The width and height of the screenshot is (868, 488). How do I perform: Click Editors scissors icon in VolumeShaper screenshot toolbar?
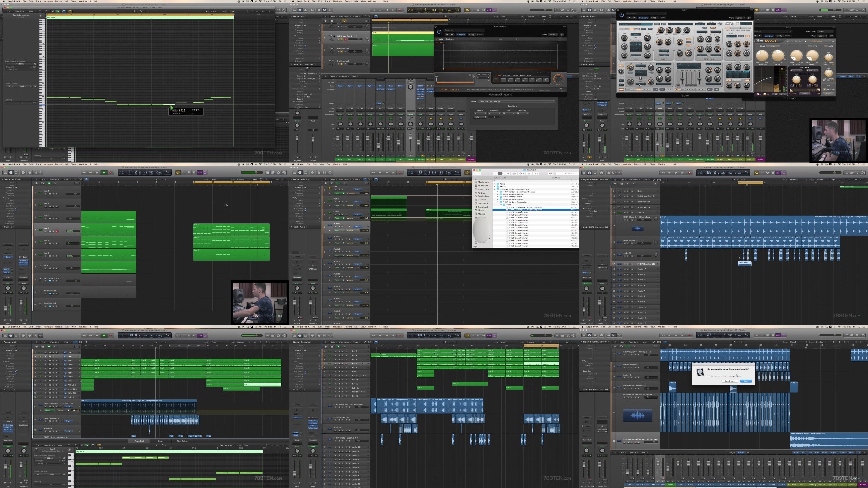330,10
